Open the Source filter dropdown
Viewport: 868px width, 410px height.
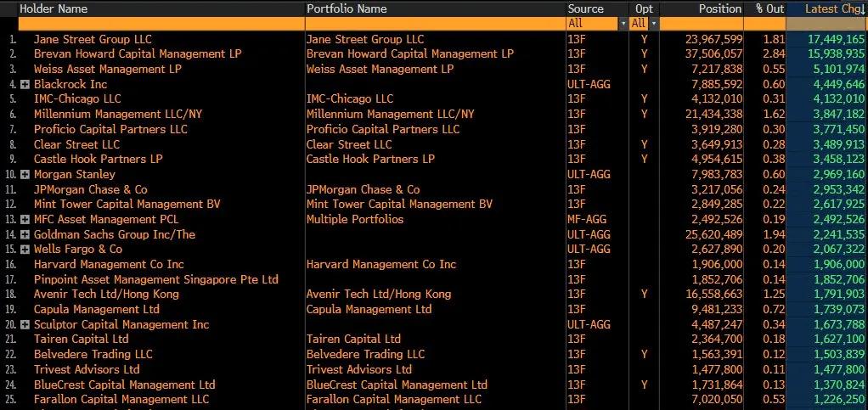(x=623, y=24)
